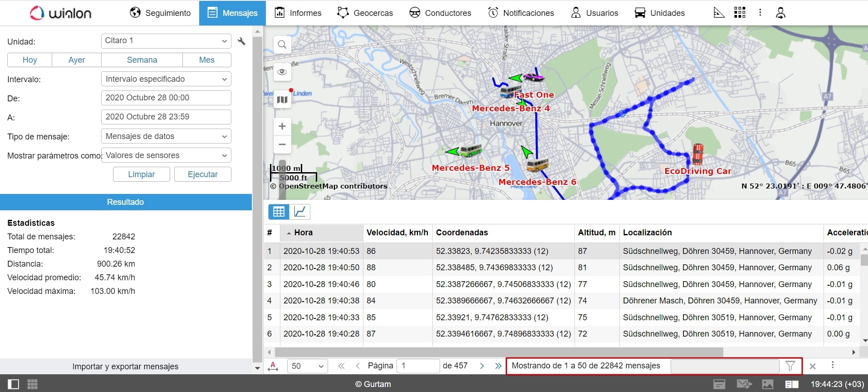
Task: Open the map layers selector icon
Action: click(x=282, y=99)
